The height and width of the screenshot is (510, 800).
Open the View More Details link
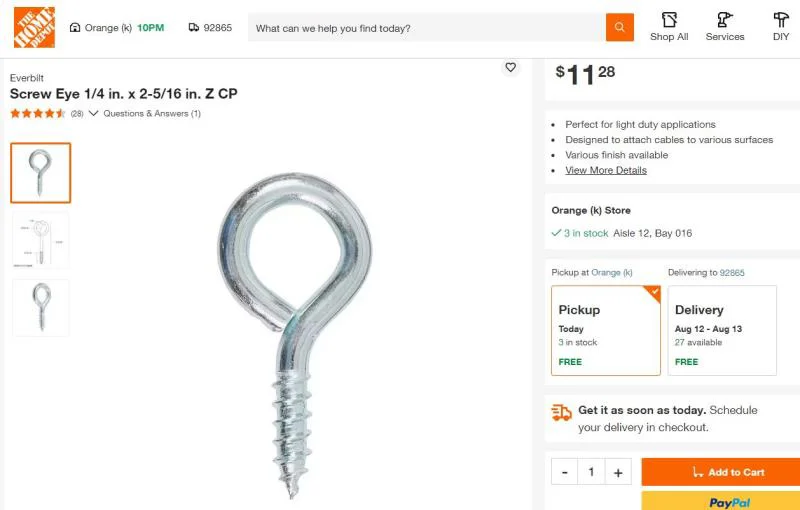point(606,170)
